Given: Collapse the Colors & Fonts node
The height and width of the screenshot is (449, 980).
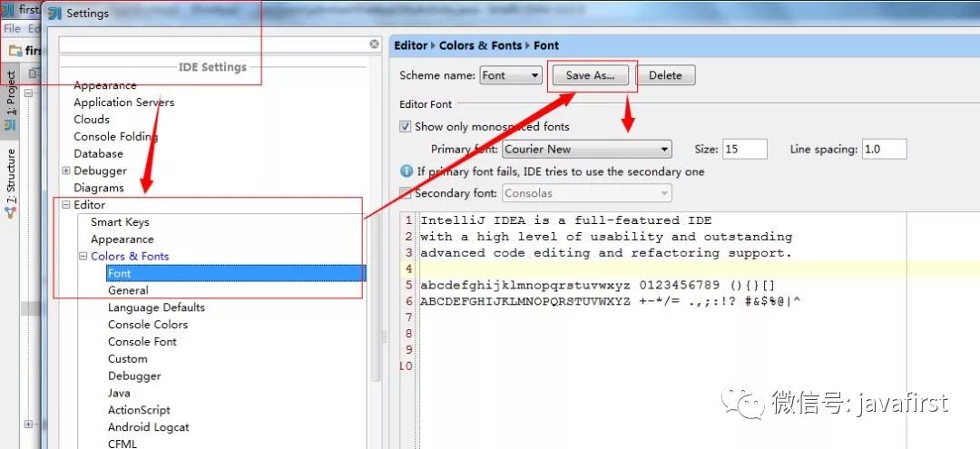Looking at the screenshot, I should (83, 256).
